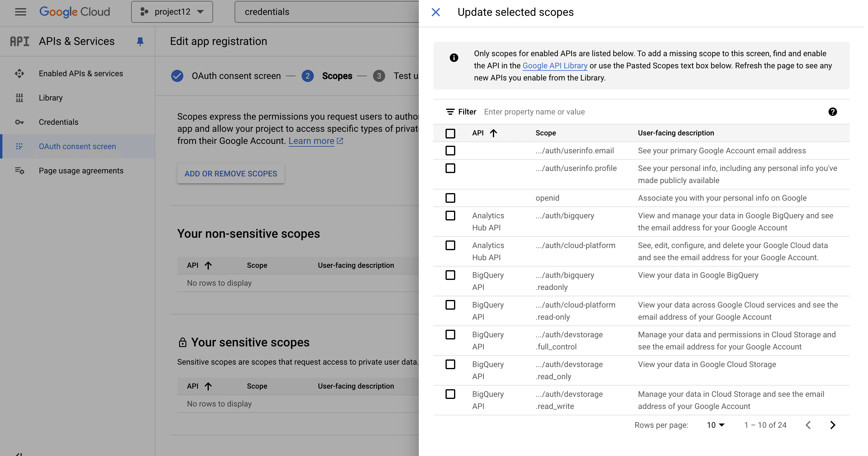Click User-facing description header in sensitive scopes table
The height and width of the screenshot is (456, 868).
(x=356, y=386)
